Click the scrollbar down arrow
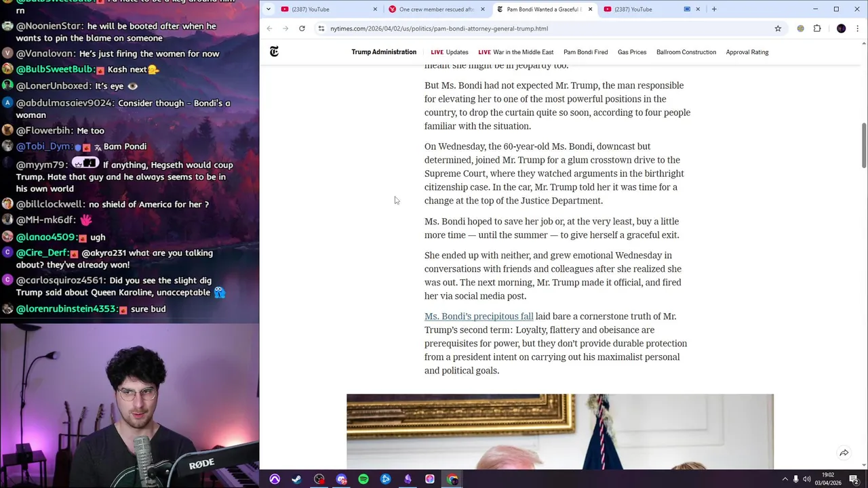Image resolution: width=868 pixels, height=488 pixels. (x=864, y=466)
